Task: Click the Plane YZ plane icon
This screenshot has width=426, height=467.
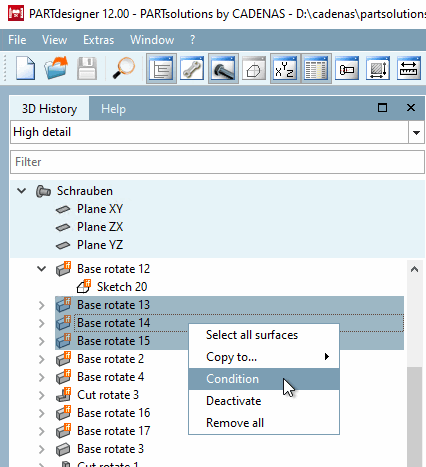Action: (x=63, y=245)
